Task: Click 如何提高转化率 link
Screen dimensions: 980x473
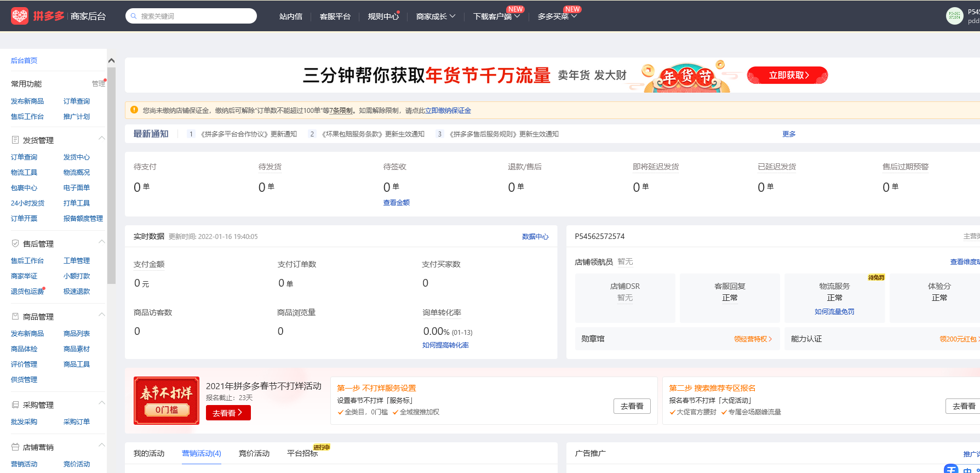Action: (x=445, y=345)
